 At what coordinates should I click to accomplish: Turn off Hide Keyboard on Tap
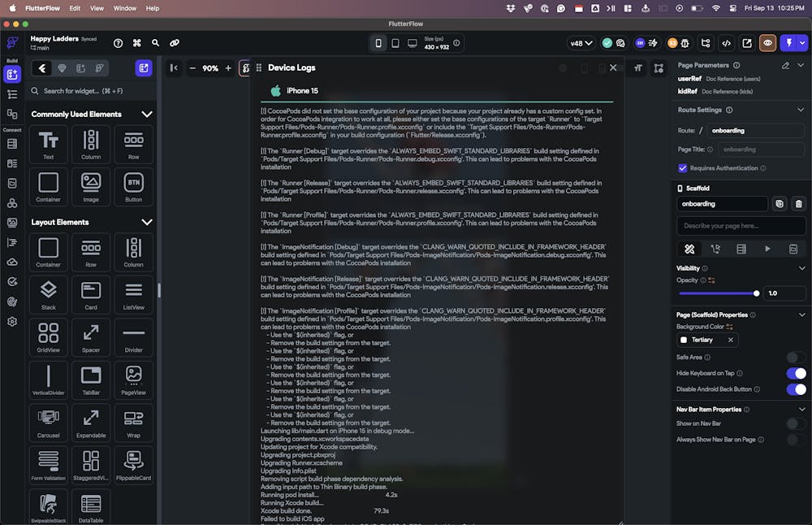(x=796, y=373)
